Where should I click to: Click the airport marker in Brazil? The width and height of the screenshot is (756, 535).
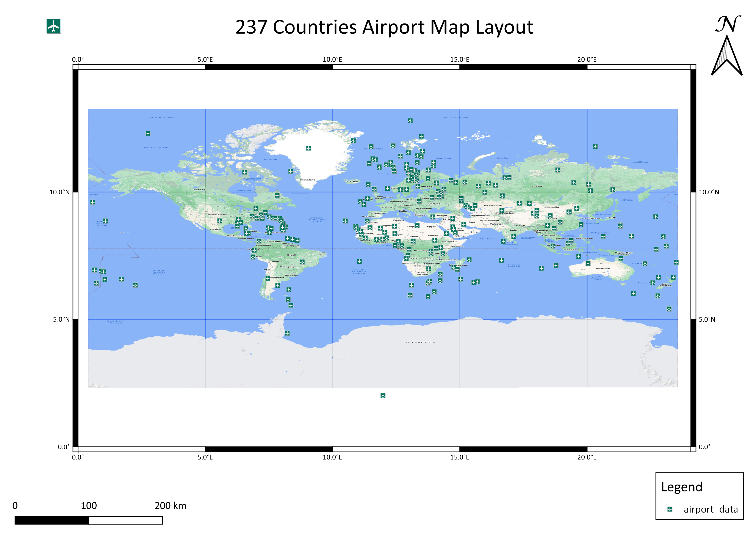click(x=302, y=262)
